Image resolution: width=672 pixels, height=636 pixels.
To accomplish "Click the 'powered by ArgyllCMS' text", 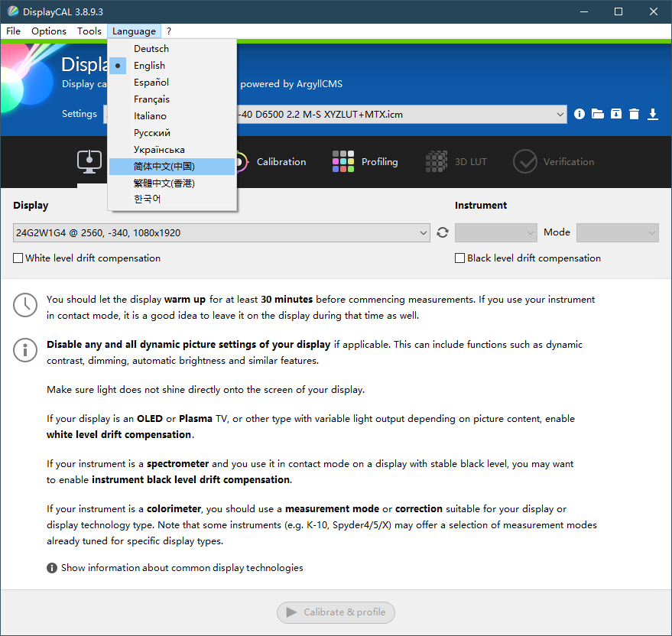I will point(291,84).
